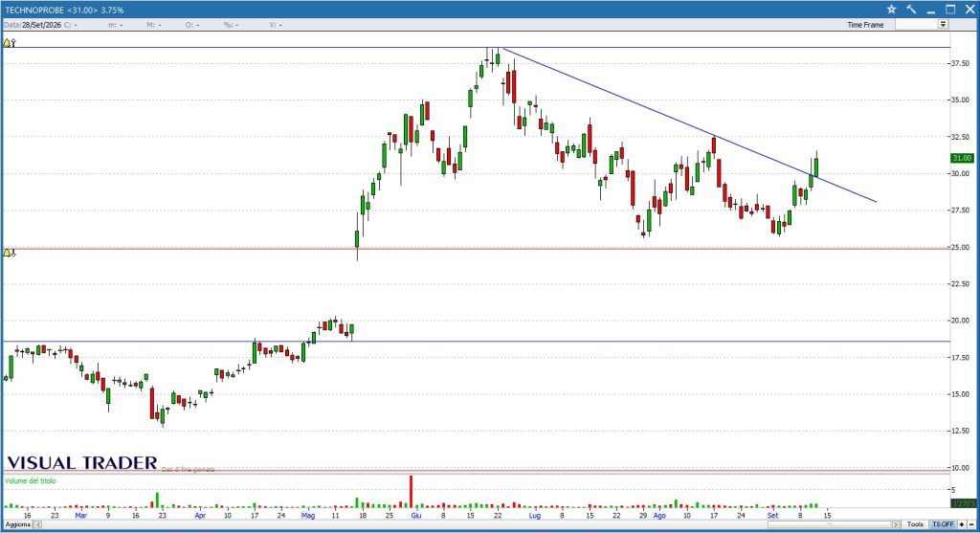
Task: Click the green 31.00 price label
Action: pyautogui.click(x=962, y=158)
